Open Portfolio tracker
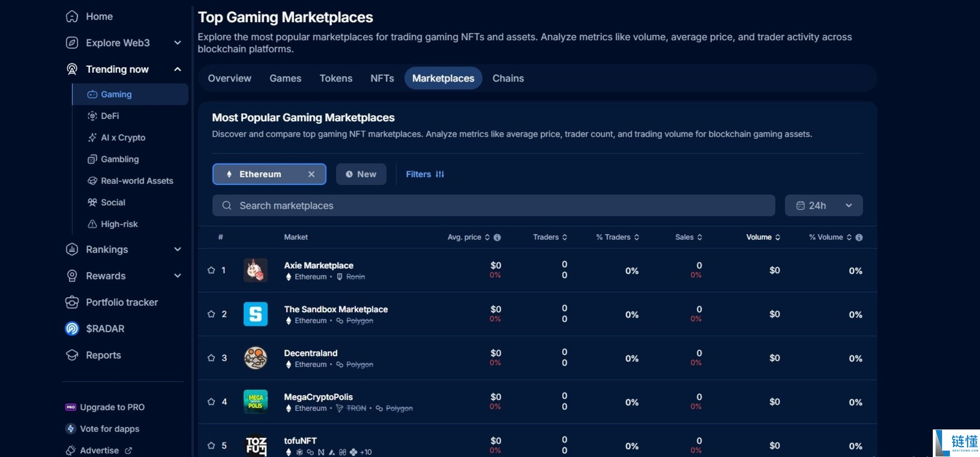The height and width of the screenshot is (457, 980). click(x=112, y=302)
